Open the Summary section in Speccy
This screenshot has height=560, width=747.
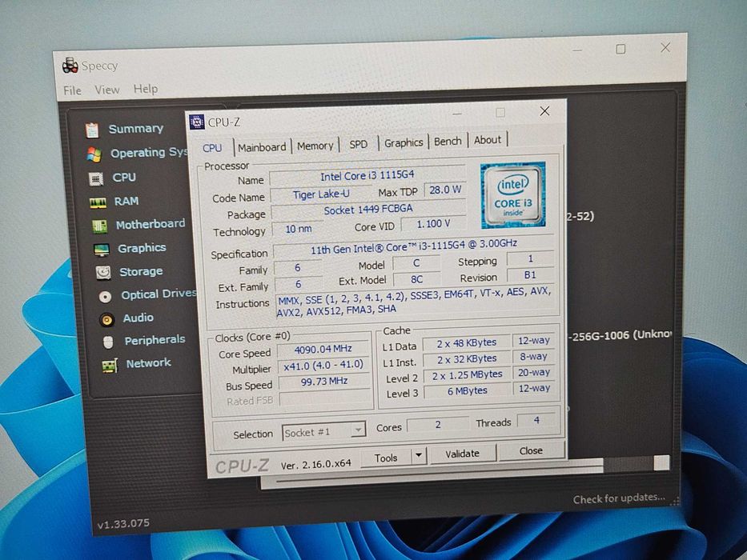pyautogui.click(x=136, y=129)
